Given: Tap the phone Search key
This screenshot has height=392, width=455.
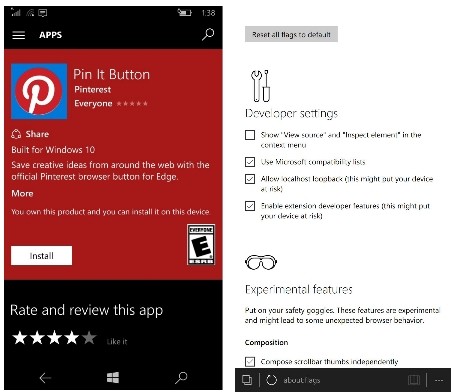Looking at the screenshot, I should click(x=181, y=378).
